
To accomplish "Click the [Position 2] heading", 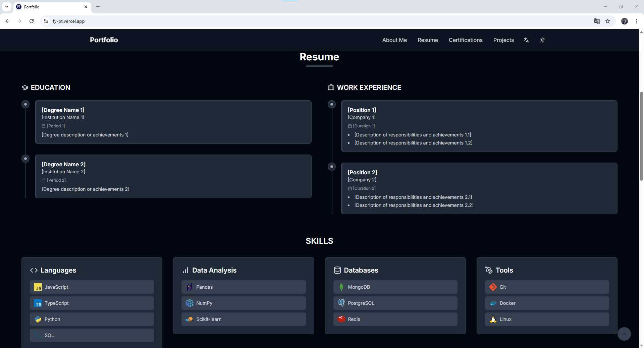I will pyautogui.click(x=363, y=172).
